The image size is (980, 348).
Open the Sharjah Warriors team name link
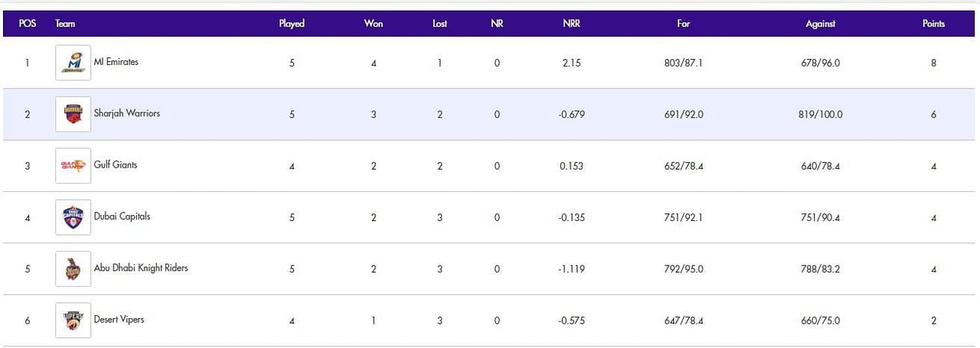click(127, 113)
